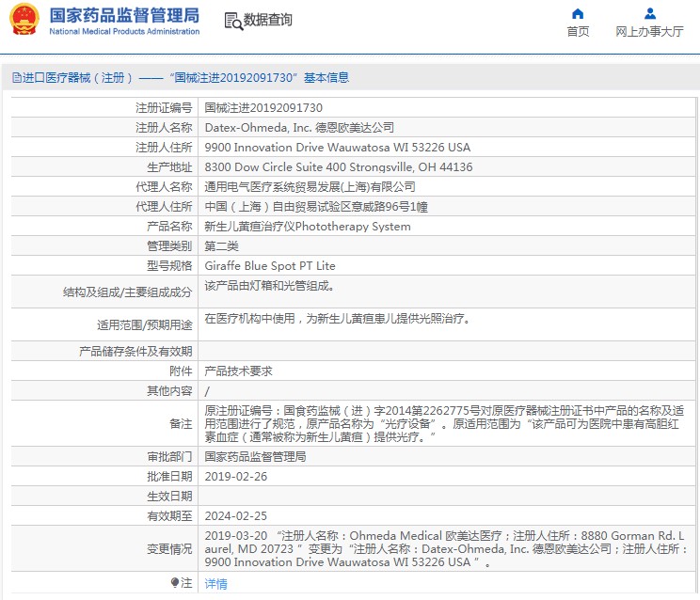
Task: Click the 注册证编号 label
Action: coord(164,108)
